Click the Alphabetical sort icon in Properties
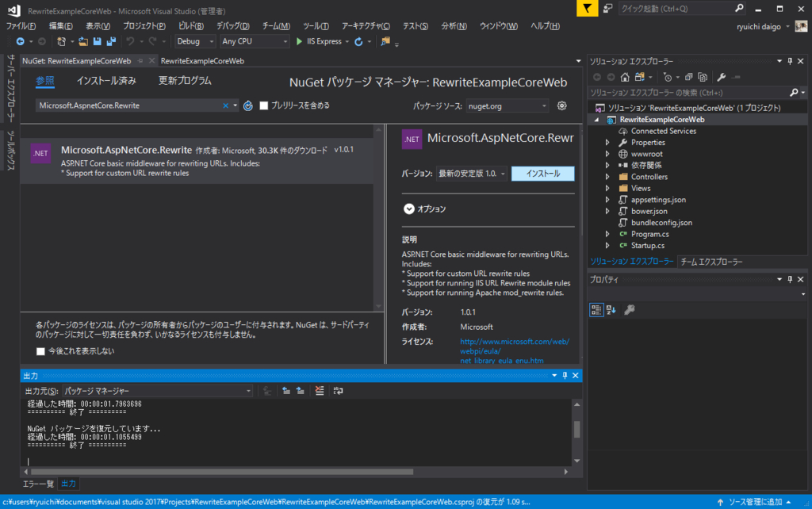The image size is (812, 509). tap(611, 310)
